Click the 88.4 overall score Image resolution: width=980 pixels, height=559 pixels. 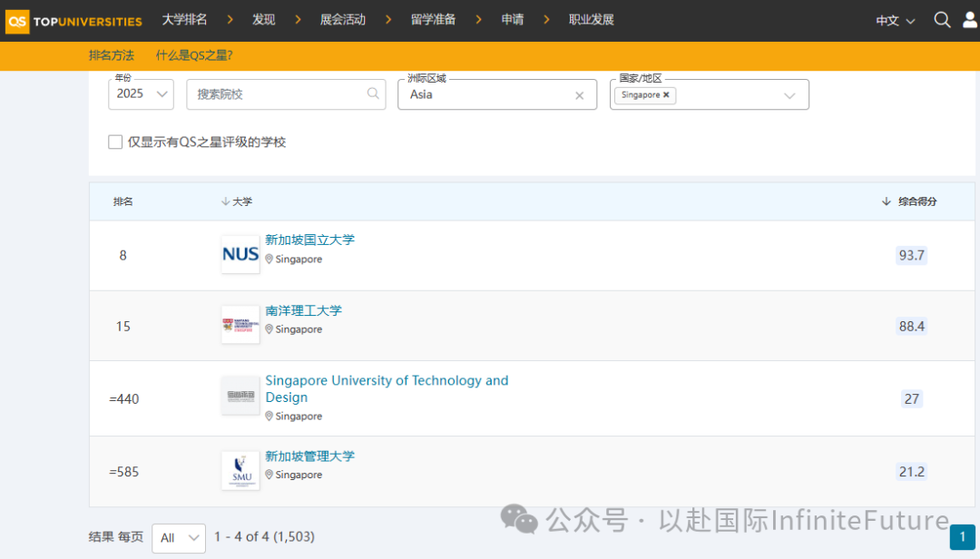(x=911, y=326)
